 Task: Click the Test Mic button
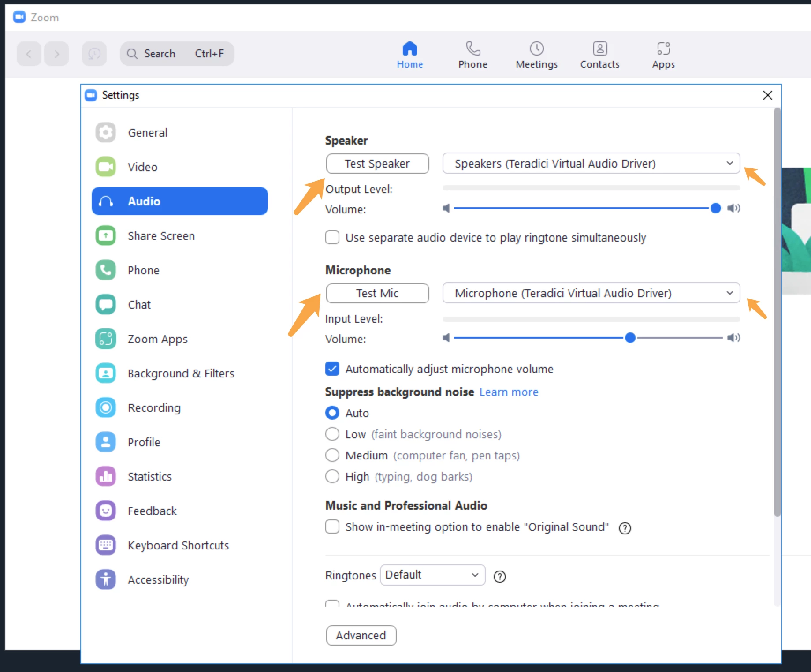[x=377, y=293]
